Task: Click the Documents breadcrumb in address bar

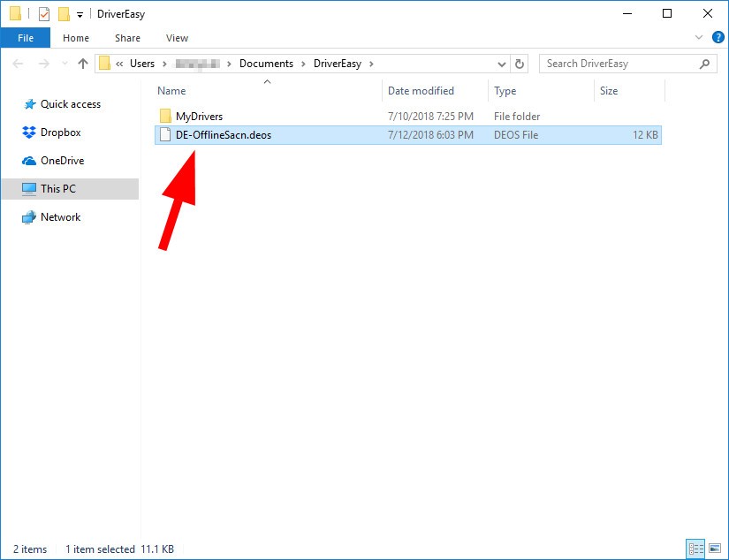Action: (x=266, y=64)
